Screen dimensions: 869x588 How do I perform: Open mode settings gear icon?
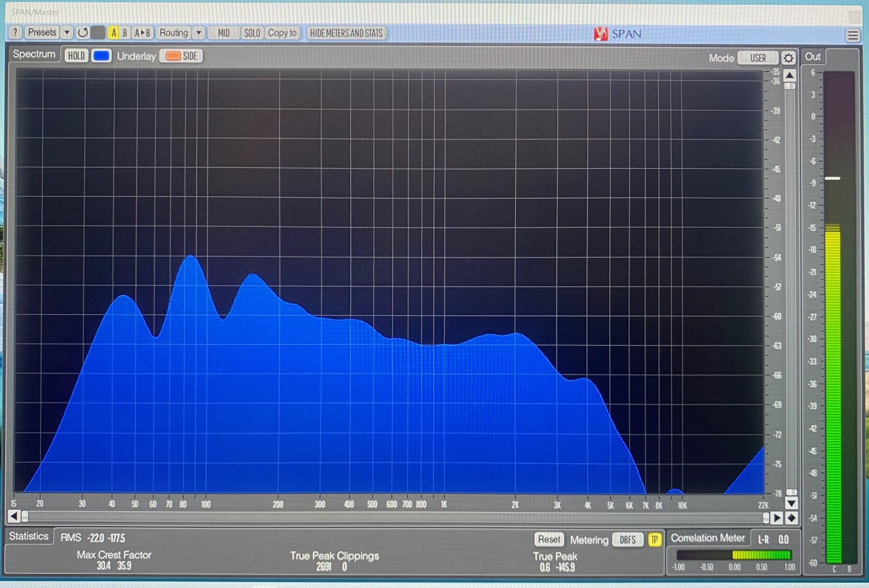788,58
